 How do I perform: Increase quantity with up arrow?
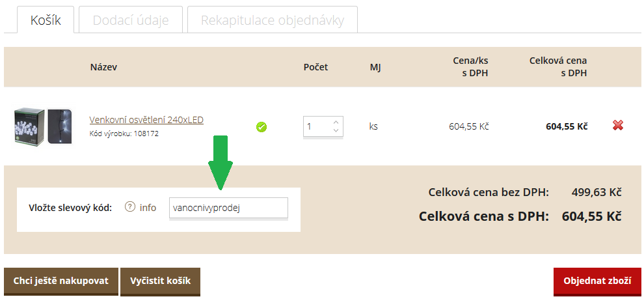tap(336, 122)
